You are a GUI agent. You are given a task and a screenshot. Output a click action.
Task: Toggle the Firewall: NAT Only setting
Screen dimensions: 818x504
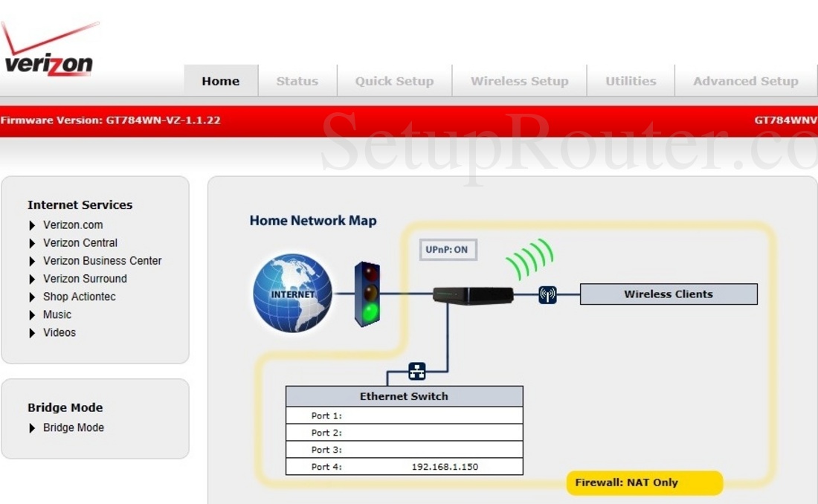(x=644, y=482)
